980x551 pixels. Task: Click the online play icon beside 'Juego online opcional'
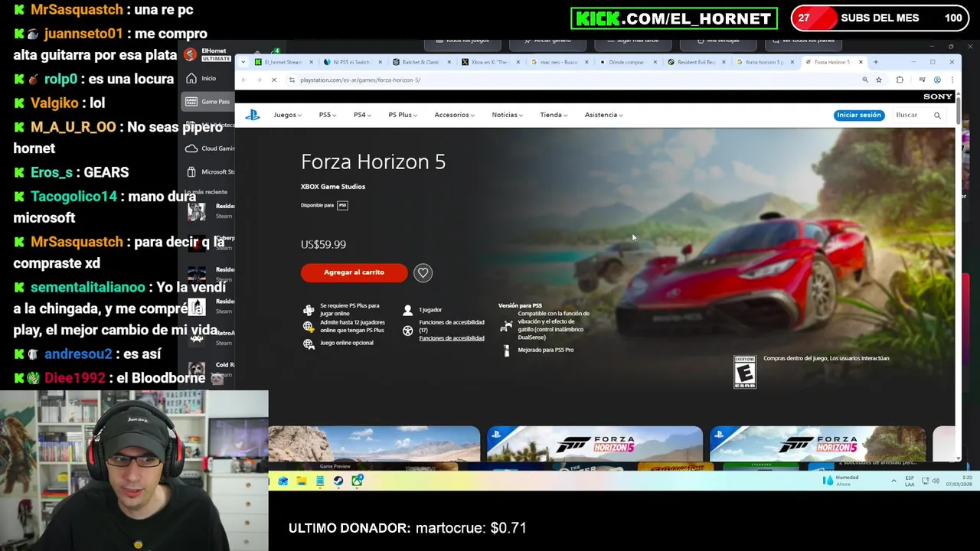coord(309,344)
